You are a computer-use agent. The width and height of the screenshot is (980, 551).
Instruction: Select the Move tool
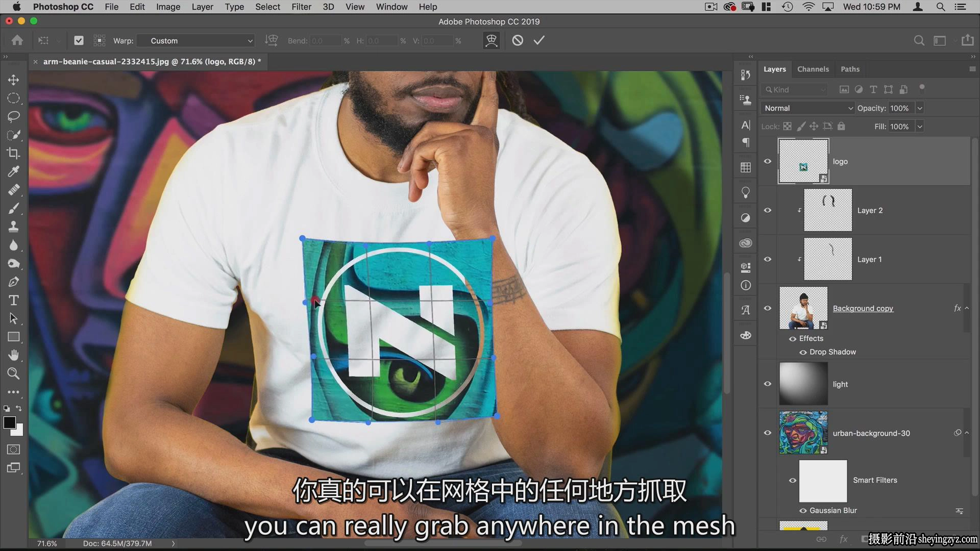[14, 80]
